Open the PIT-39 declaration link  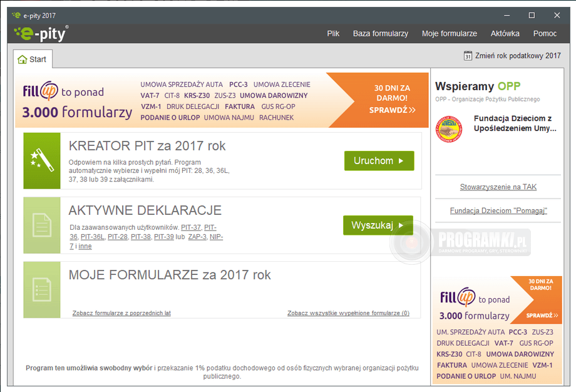pyautogui.click(x=164, y=237)
